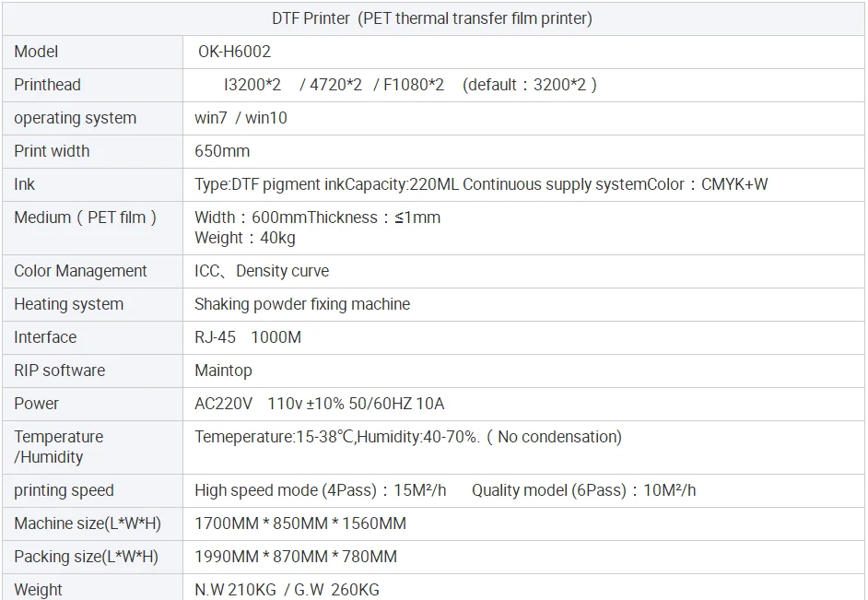This screenshot has width=868, height=600.
Task: Click the Ink row label
Action: tap(25, 184)
